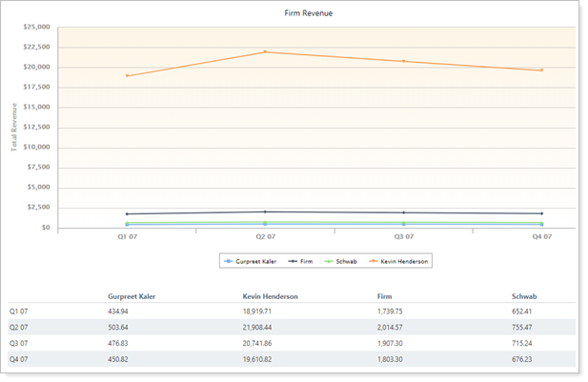The width and height of the screenshot is (588, 382).
Task: Click the Gurpreet Kaler column header
Action: pos(132,296)
